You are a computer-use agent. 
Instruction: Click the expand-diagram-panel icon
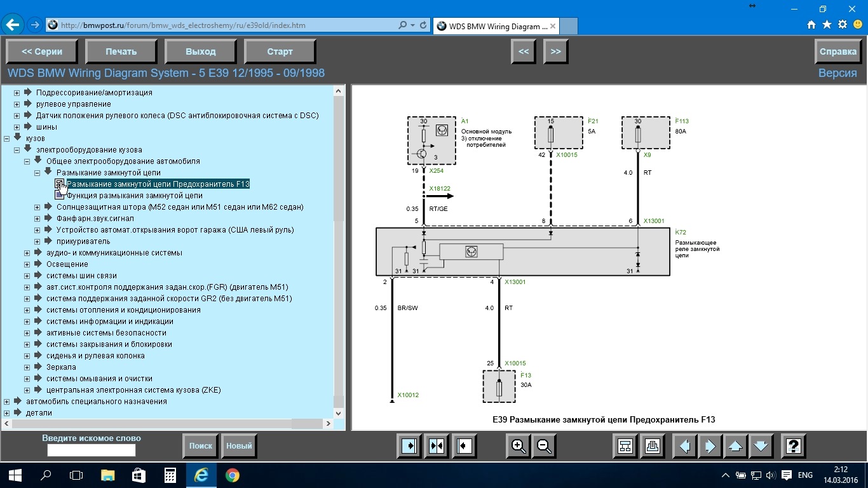click(464, 446)
